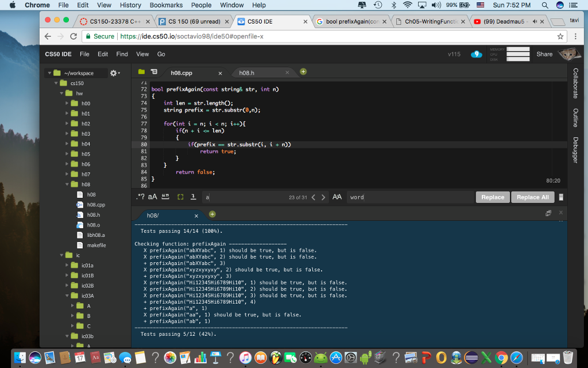Click preserve case AA icon
588x368 pixels.
tap(338, 197)
